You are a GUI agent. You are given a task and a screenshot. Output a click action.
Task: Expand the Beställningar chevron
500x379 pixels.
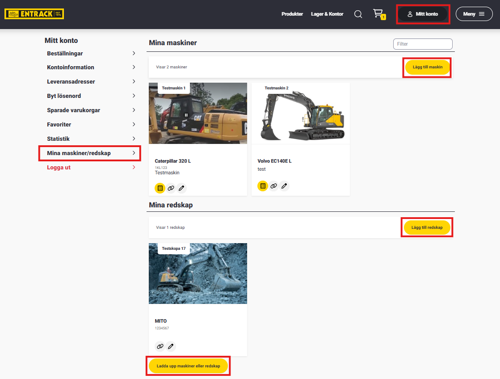(x=134, y=53)
